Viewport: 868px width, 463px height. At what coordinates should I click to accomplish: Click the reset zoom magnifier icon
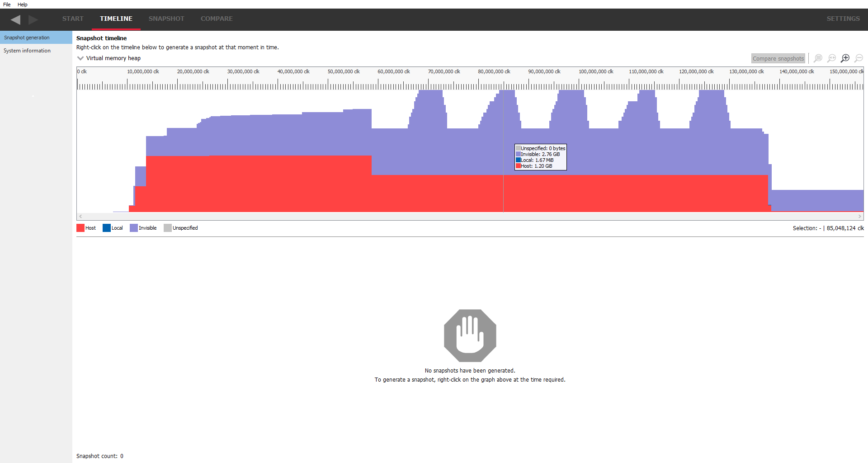[831, 58]
